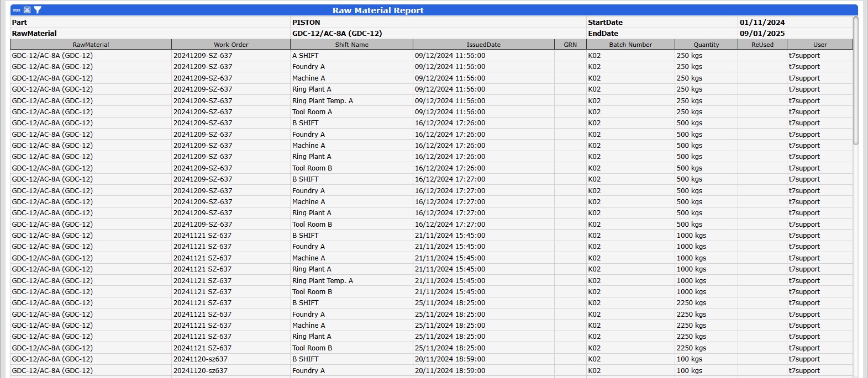Screen dimensions: 868x378
Task: Click 1000 kgs quantity in B SHIFT row
Action: click(706, 236)
